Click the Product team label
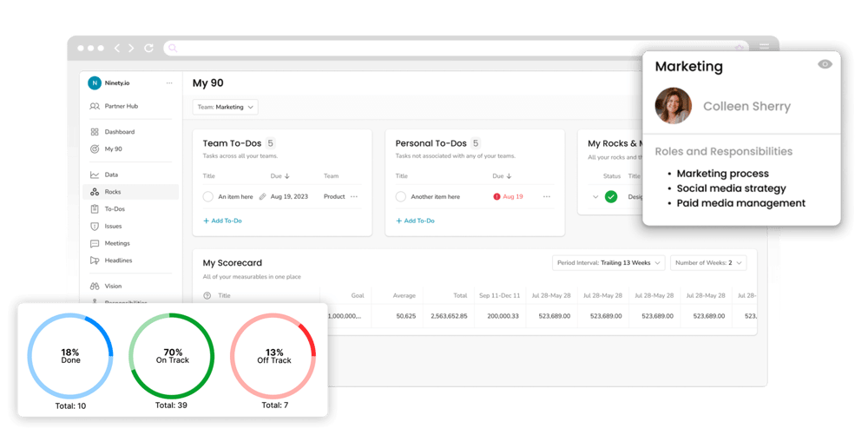 [x=334, y=196]
